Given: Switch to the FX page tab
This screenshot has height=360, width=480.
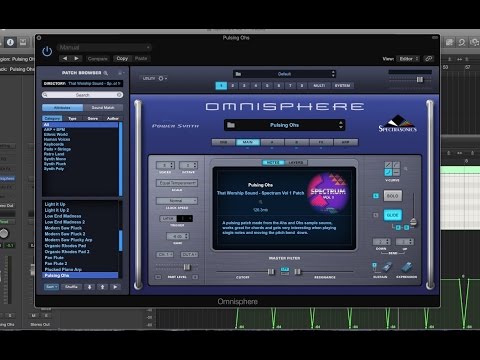Looking at the screenshot, I should point(321,142).
